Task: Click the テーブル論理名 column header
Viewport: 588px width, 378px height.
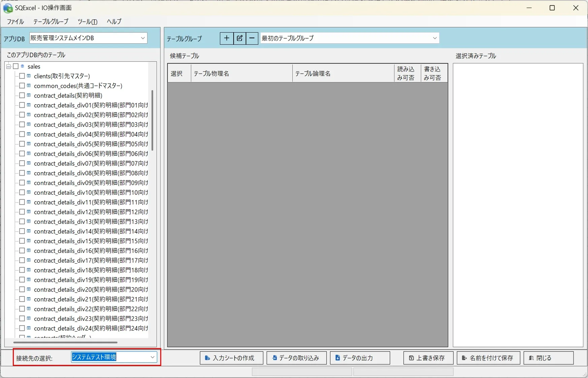Action: tap(343, 73)
